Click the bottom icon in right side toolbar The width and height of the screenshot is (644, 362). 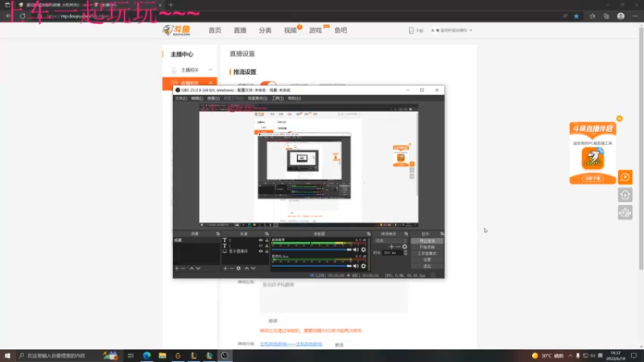[625, 212]
